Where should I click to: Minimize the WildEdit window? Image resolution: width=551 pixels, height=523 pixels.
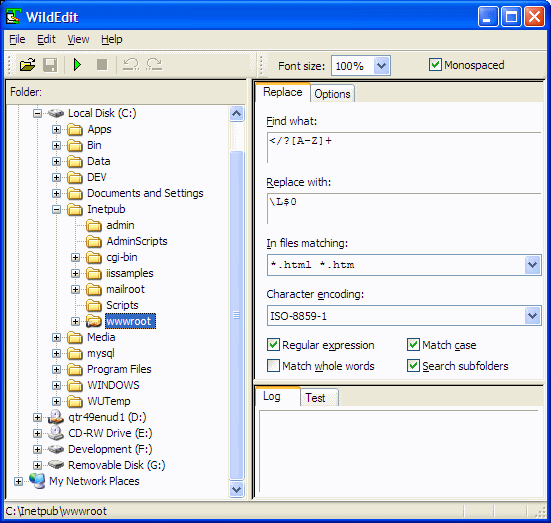click(488, 17)
